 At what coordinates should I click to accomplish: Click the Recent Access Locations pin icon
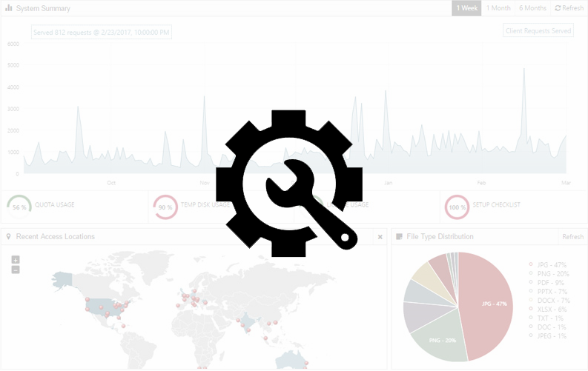click(8, 237)
